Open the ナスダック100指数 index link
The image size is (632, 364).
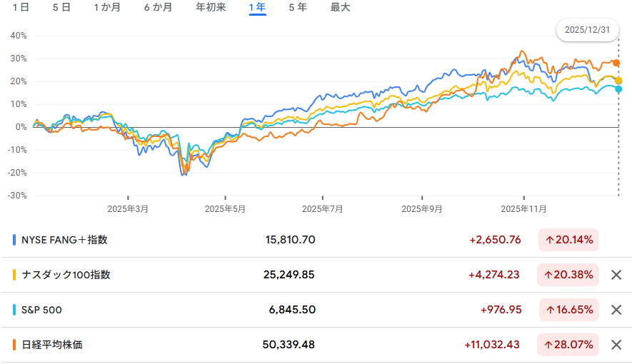(x=66, y=275)
